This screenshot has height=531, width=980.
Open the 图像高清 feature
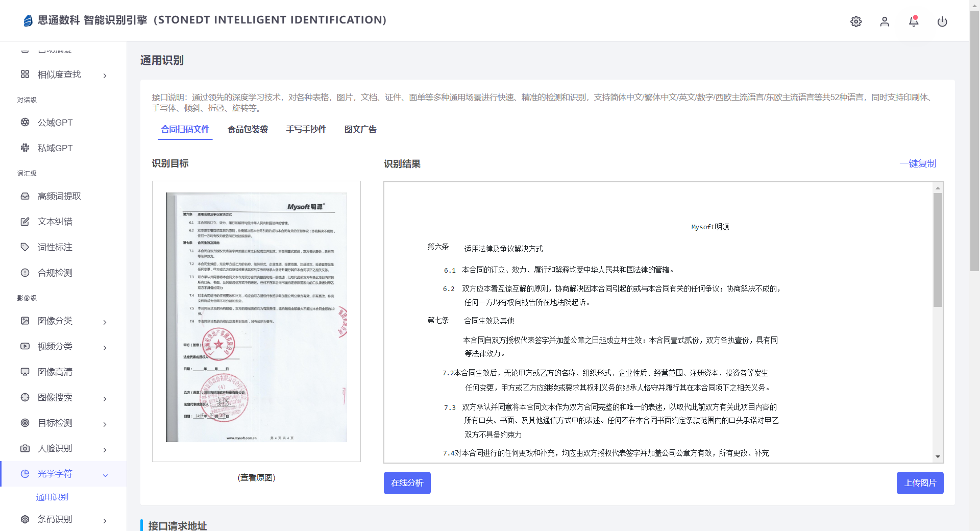[55, 371]
